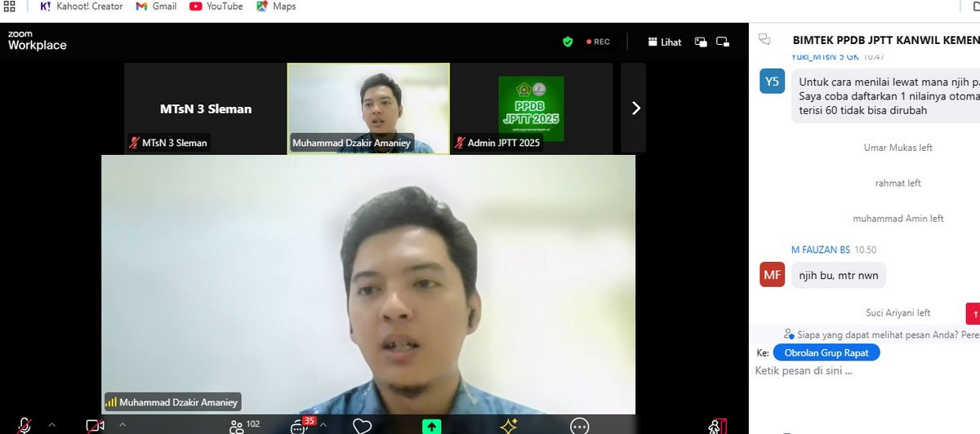Unmute the microphone
980x434 pixels.
(24, 425)
